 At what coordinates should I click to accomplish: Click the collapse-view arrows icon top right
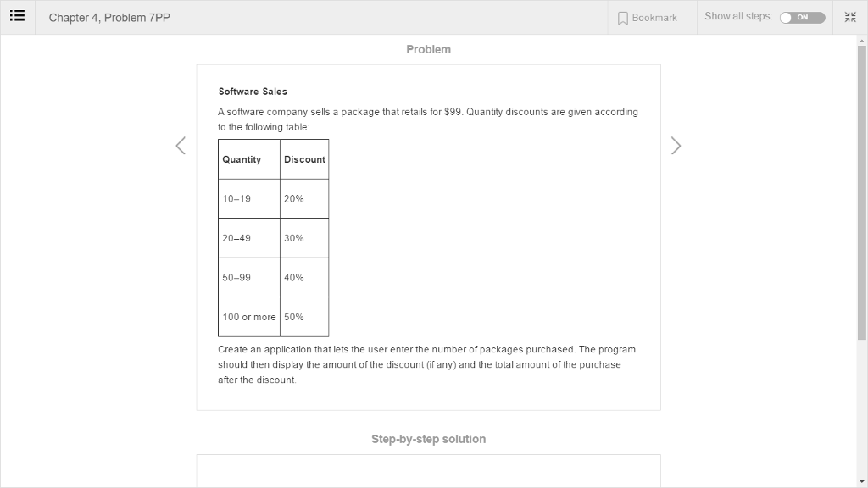pyautogui.click(x=849, y=16)
